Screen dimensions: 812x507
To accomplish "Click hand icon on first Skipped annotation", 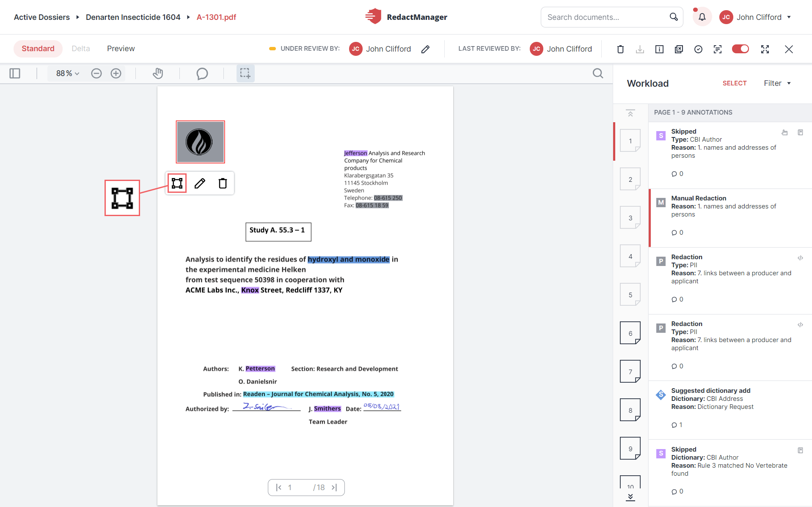I will tap(784, 132).
